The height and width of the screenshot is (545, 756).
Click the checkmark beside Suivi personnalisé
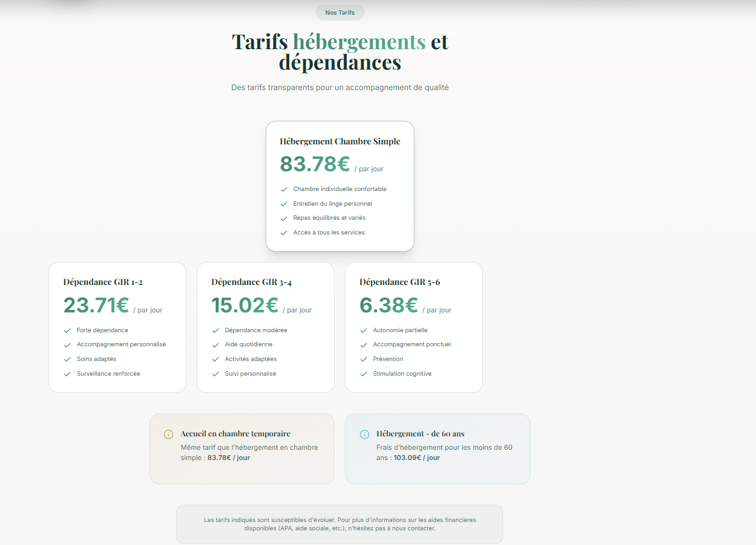(215, 373)
